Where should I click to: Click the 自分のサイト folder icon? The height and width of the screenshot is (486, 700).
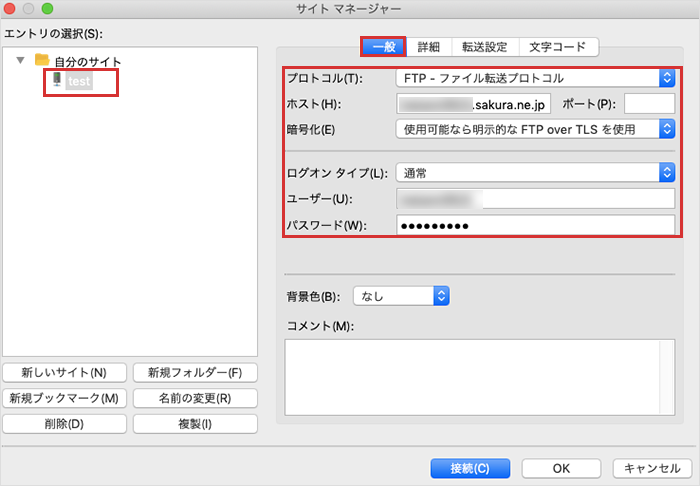click(x=42, y=61)
